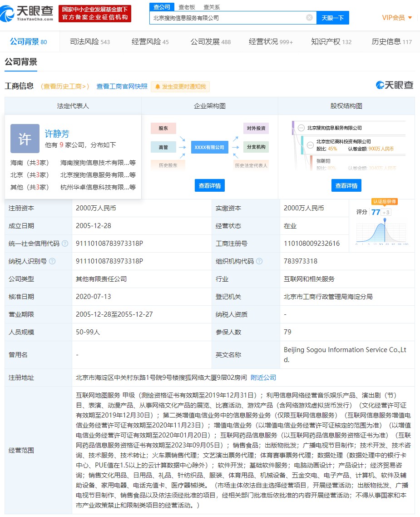Image resolution: width=420 pixels, height=517 pixels.
Task: Click 发生变更时通知我 button
Action: pyautogui.click(x=180, y=86)
